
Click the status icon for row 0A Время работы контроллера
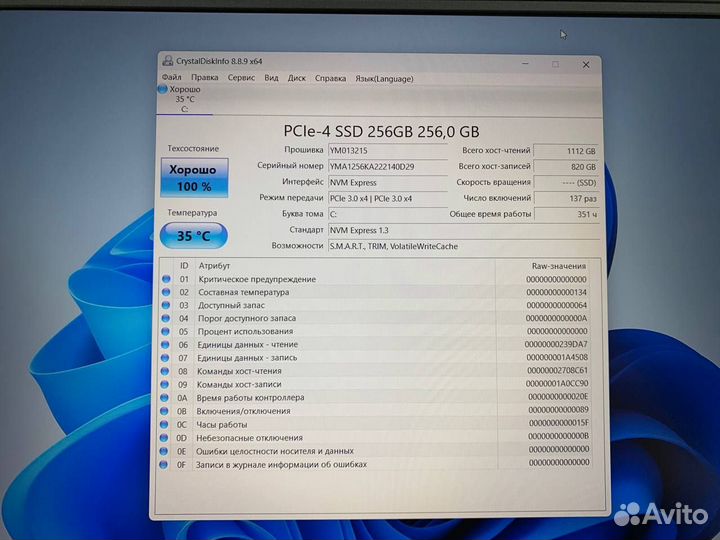coord(164,398)
